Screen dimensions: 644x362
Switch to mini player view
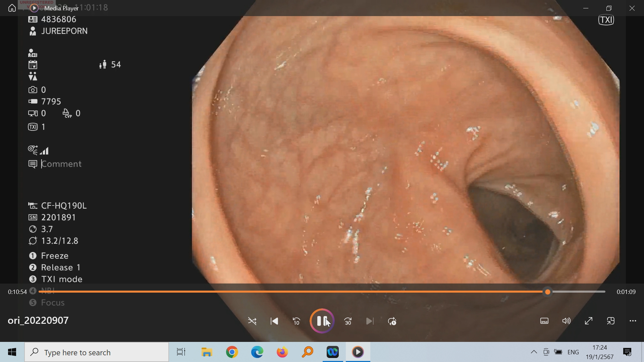tap(611, 321)
